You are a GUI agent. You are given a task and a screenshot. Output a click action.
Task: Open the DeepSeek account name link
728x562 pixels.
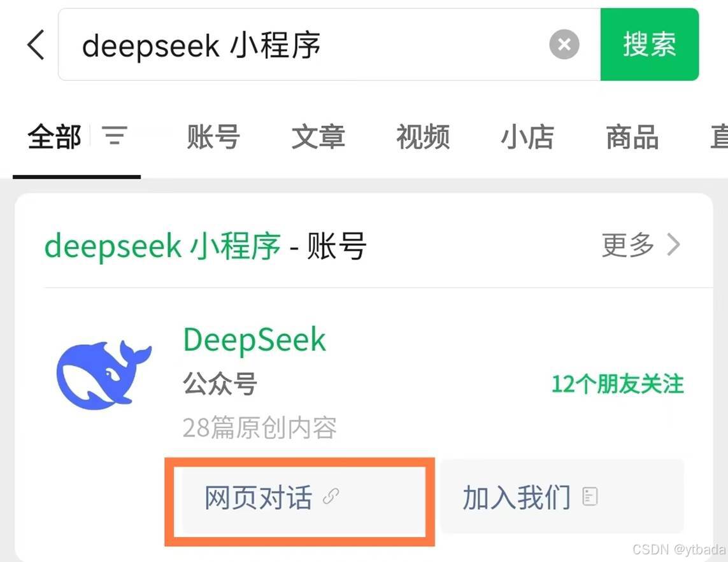255,340
